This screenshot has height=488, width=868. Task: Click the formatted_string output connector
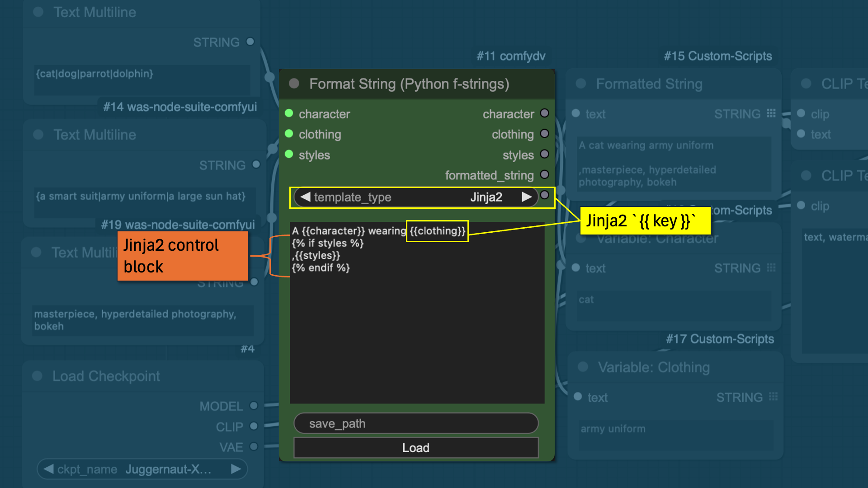pyautogui.click(x=546, y=175)
